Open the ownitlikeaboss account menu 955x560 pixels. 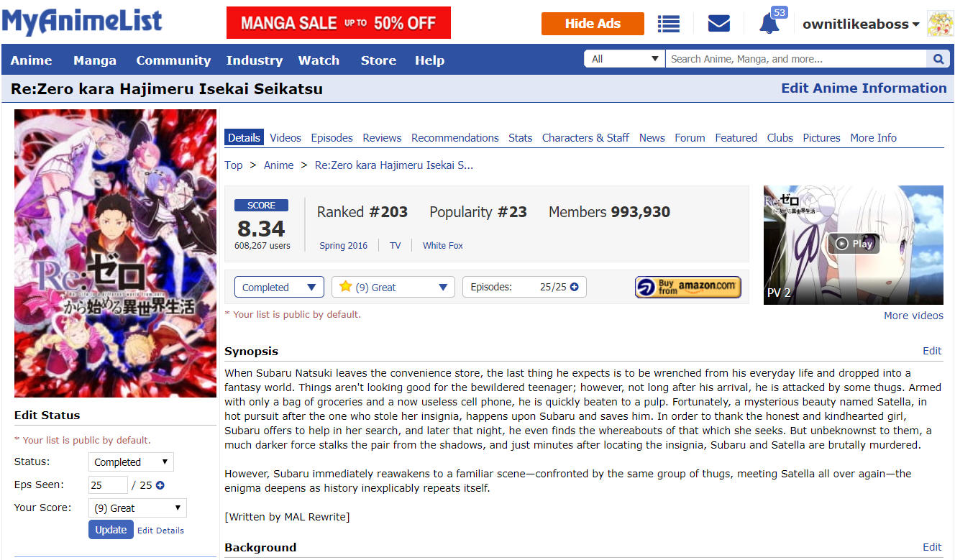(x=861, y=24)
